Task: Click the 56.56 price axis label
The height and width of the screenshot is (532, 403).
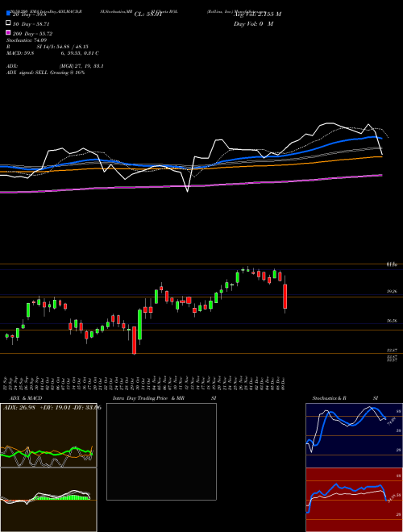Action: click(392, 320)
